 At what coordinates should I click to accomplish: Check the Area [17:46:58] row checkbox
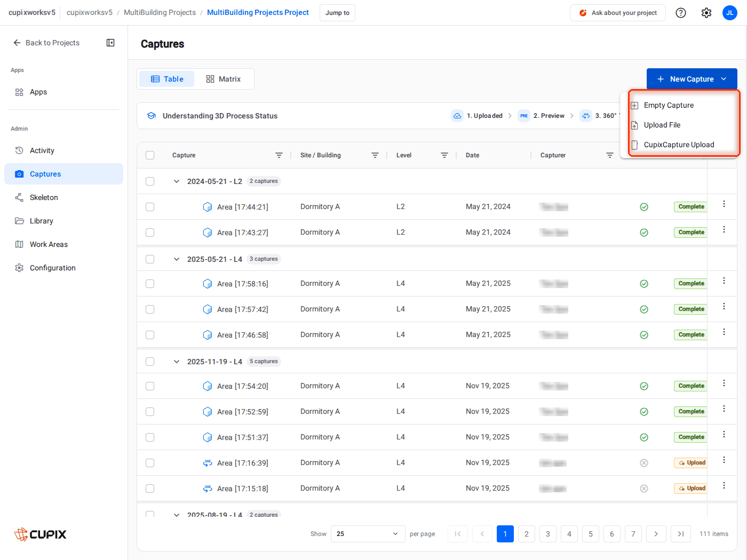(150, 335)
